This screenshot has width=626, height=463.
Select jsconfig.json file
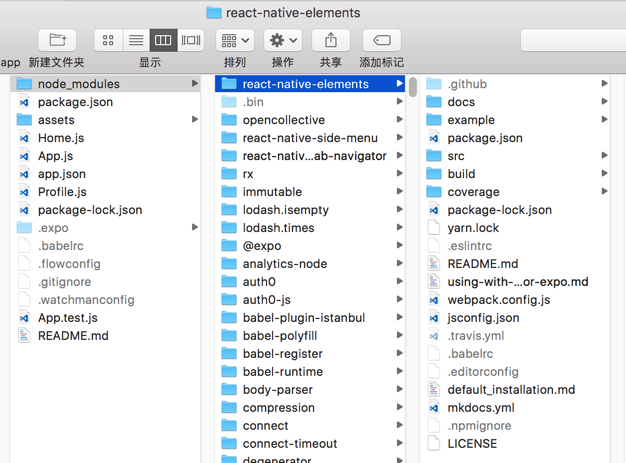(515, 318)
